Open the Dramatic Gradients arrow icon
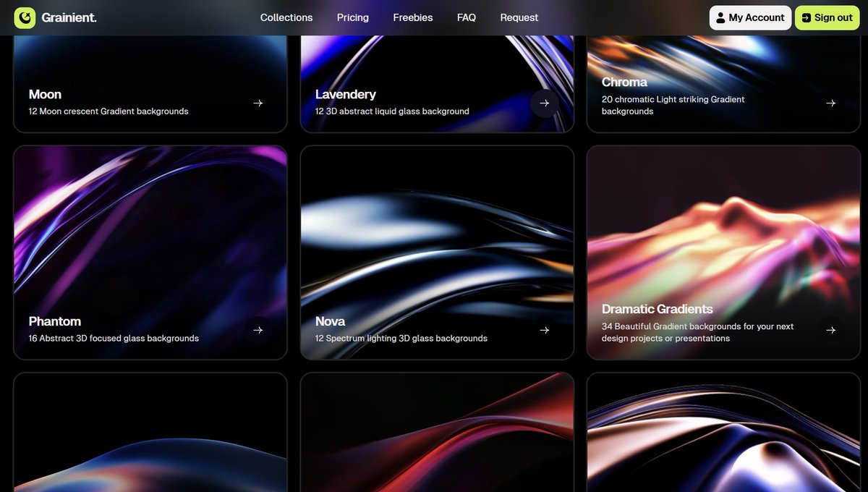Image resolution: width=868 pixels, height=492 pixels. tap(831, 330)
